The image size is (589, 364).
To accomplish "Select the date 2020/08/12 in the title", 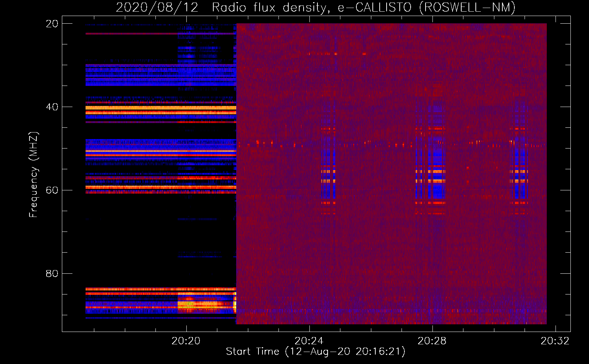I will click(x=157, y=8).
